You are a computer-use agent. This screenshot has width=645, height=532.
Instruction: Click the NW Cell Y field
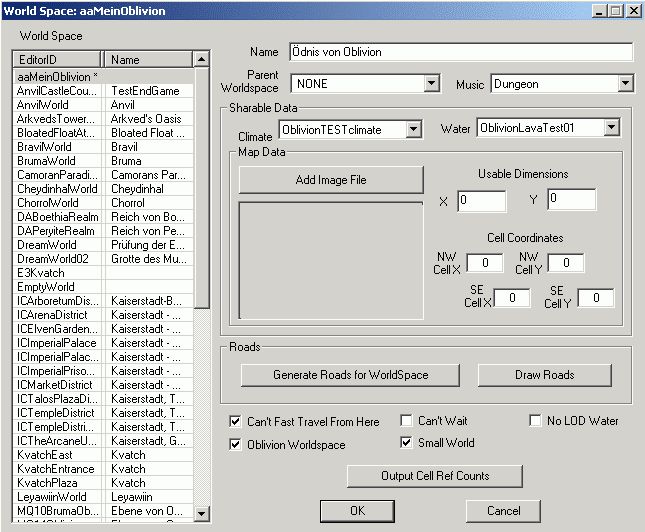566,263
